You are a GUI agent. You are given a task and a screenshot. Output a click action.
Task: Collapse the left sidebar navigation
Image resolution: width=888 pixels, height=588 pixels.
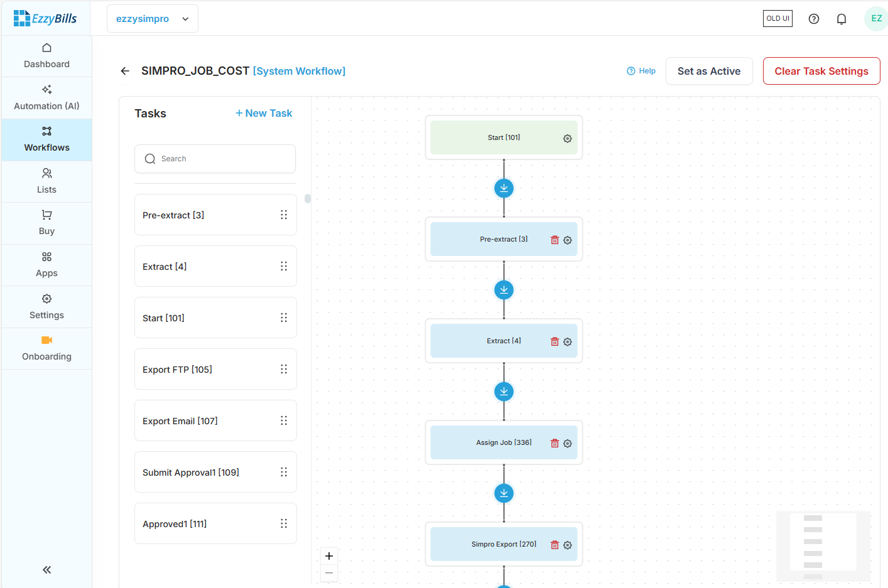click(46, 570)
